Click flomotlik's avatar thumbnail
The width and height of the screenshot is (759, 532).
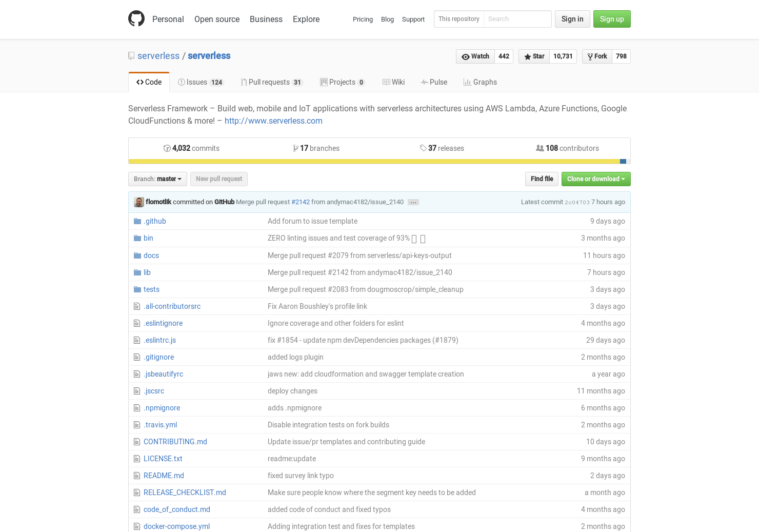(x=139, y=202)
